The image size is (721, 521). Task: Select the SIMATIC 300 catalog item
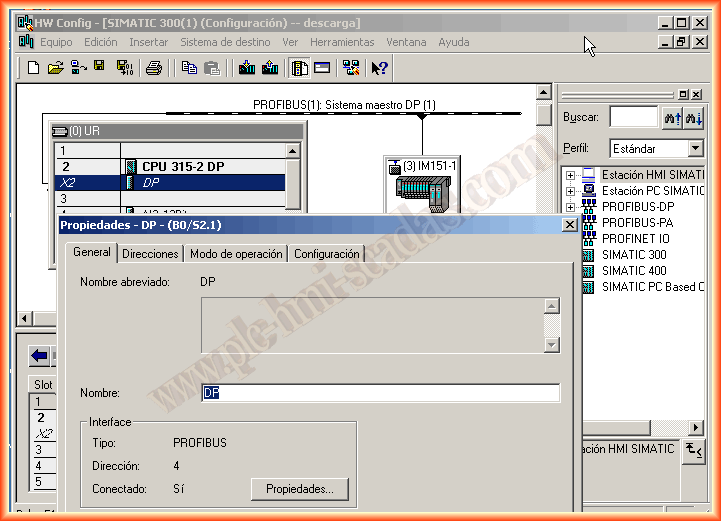click(633, 255)
